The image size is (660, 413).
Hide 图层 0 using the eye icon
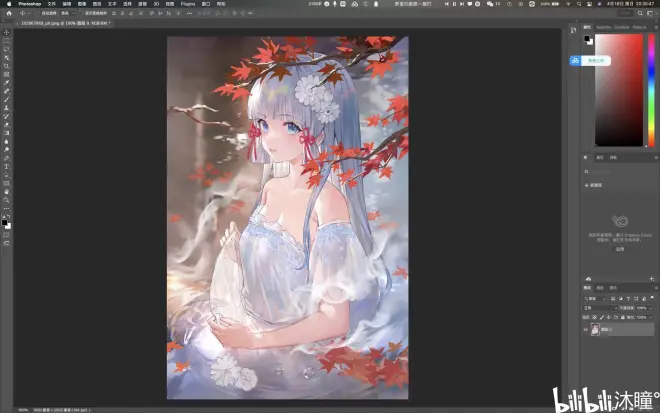585,330
